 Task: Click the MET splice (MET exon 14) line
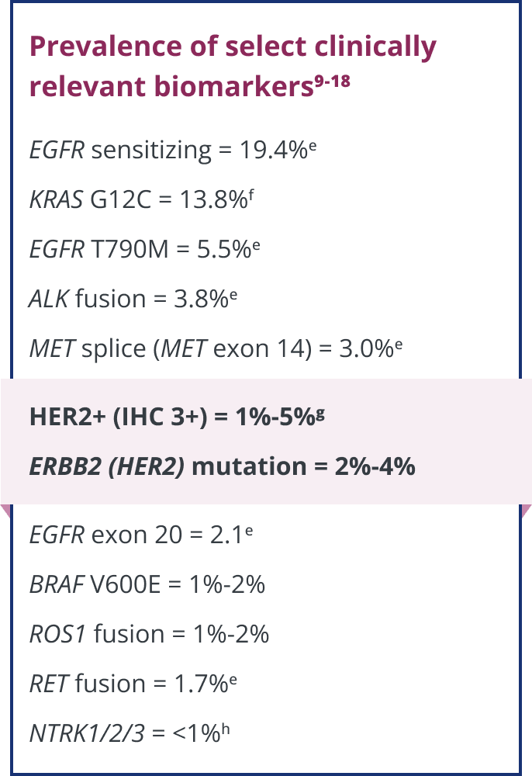point(209,348)
